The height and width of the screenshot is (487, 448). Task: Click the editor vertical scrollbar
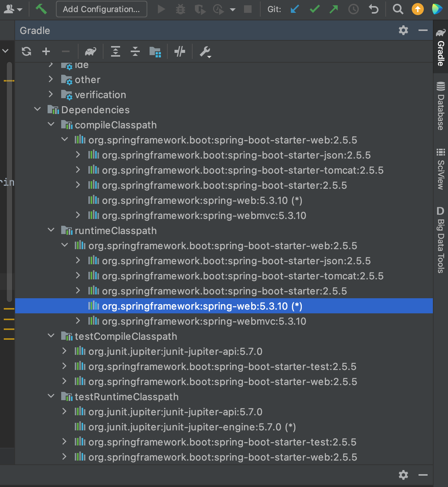tap(9, 181)
